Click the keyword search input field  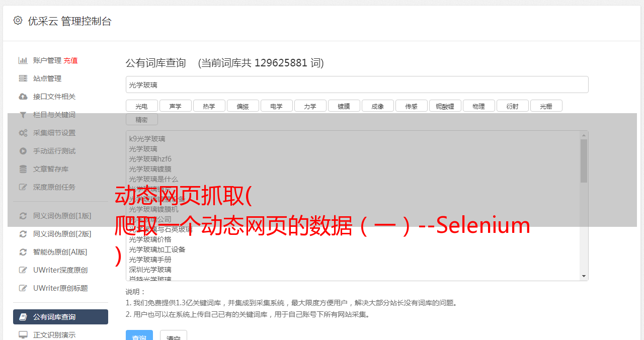click(x=357, y=84)
